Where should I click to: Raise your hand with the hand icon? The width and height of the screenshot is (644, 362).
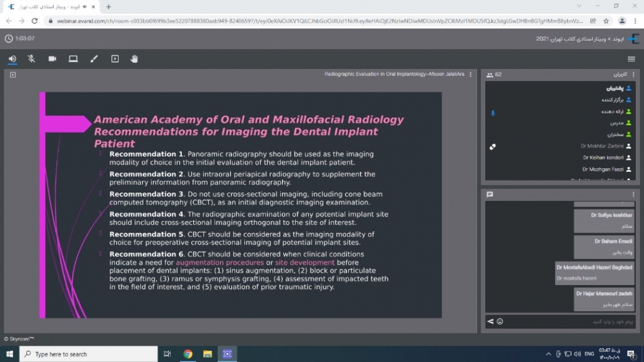pos(134,59)
